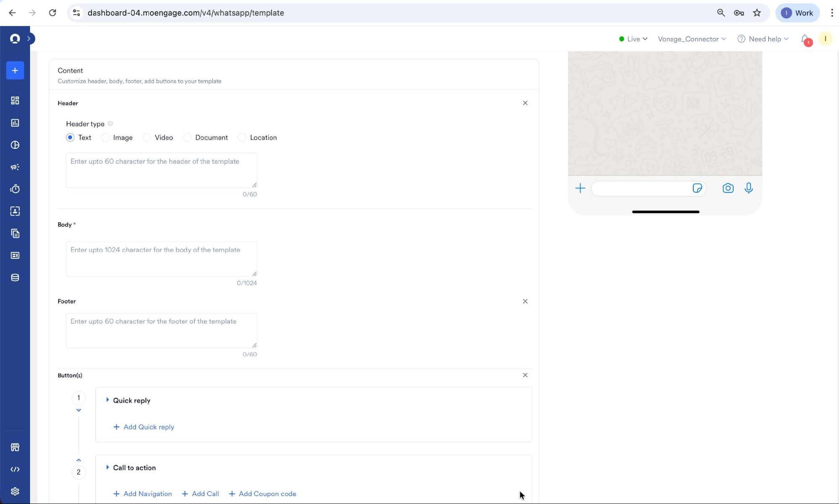
Task: Click Add Coupon code link
Action: point(262,494)
